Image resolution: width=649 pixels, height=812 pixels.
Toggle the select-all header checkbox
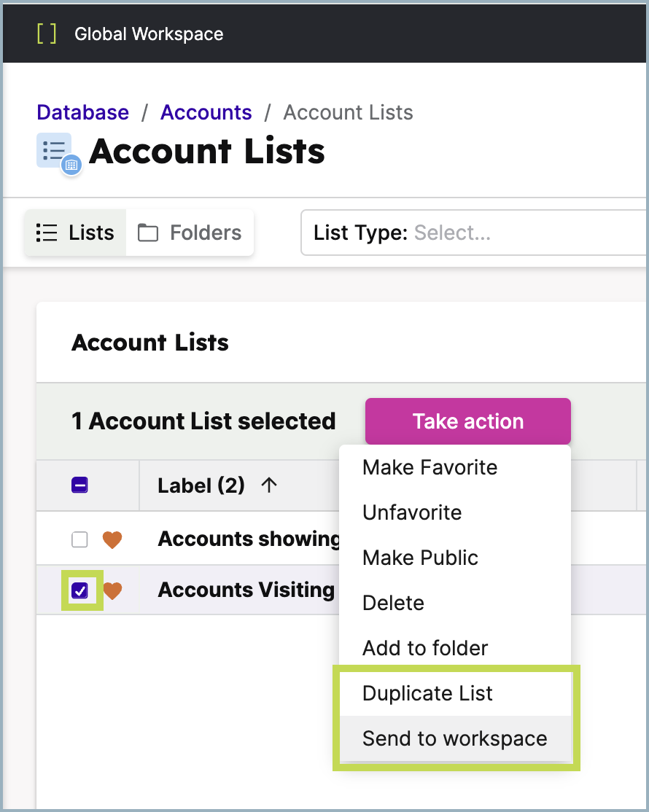[x=79, y=485]
